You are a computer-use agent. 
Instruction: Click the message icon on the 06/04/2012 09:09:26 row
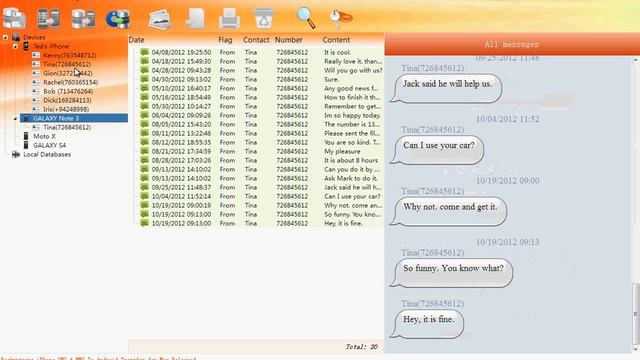(144, 115)
